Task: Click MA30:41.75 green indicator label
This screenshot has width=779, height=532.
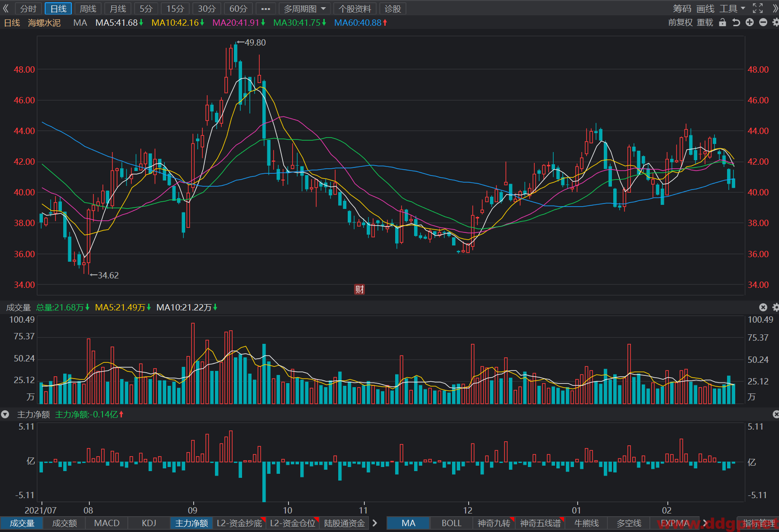Action: [300, 23]
